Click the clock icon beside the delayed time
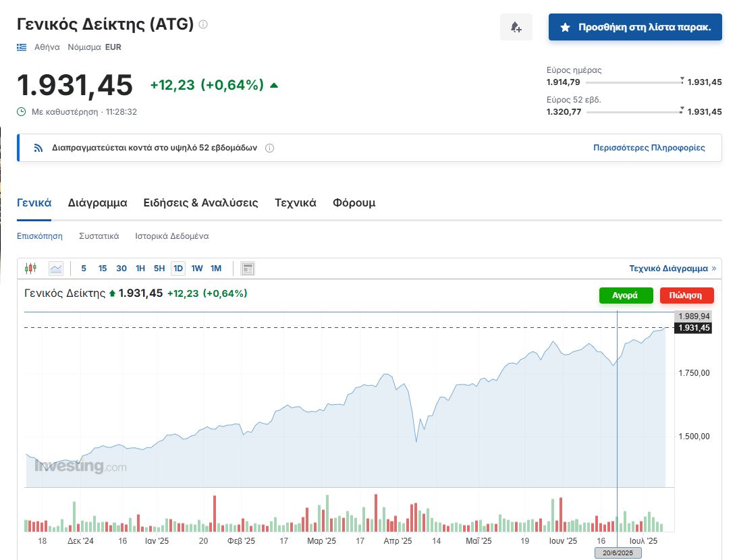 point(22,111)
